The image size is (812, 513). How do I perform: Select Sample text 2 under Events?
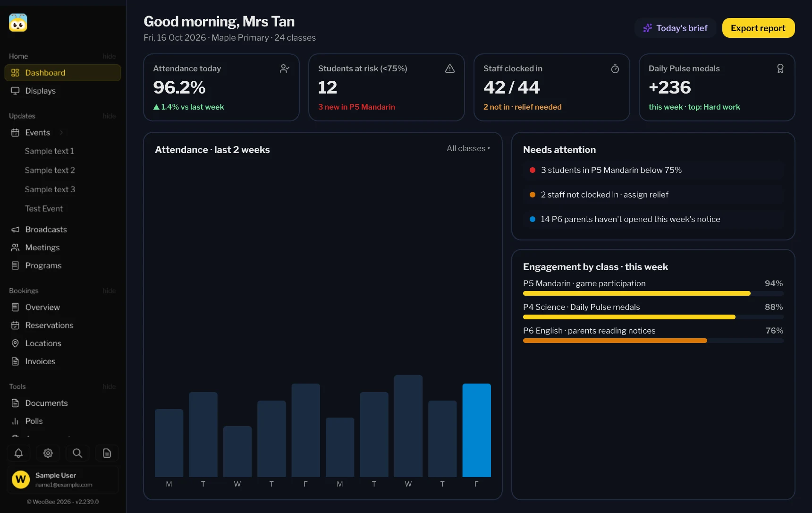(x=50, y=170)
